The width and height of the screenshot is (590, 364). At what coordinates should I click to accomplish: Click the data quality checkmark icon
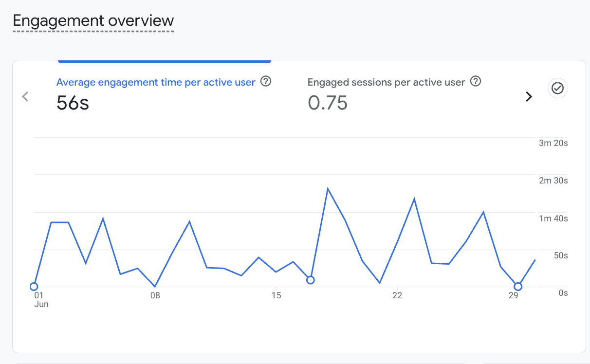click(x=557, y=88)
